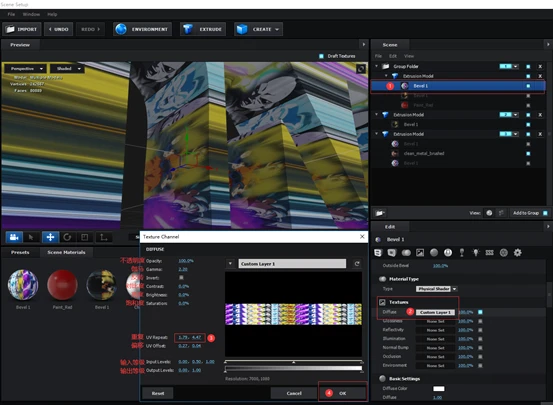Enable the Glossiness texture checkbox
Screen dimensions: 554x406
[x=480, y=321]
